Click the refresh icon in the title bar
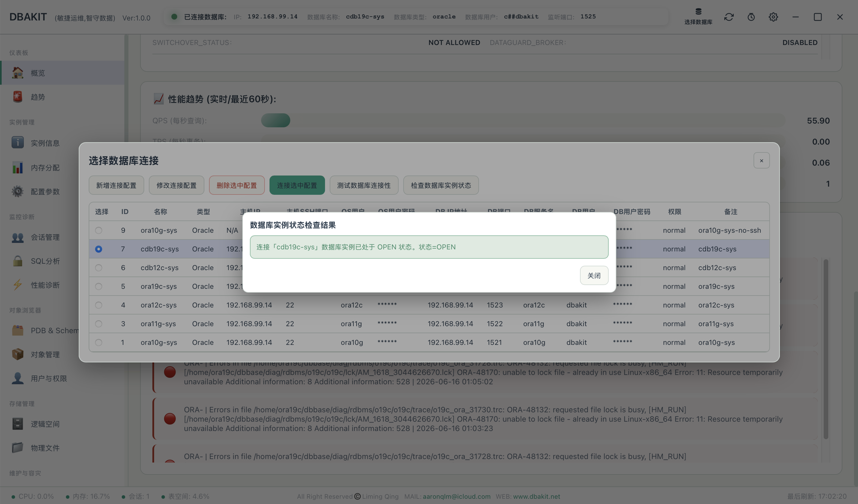The height and width of the screenshot is (504, 858). click(x=729, y=17)
